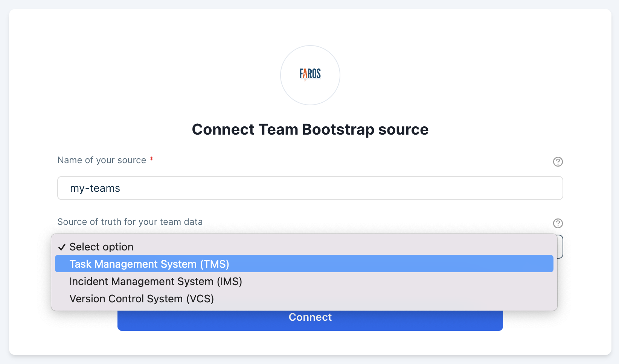Click the Source of truth for your team data label

130,222
